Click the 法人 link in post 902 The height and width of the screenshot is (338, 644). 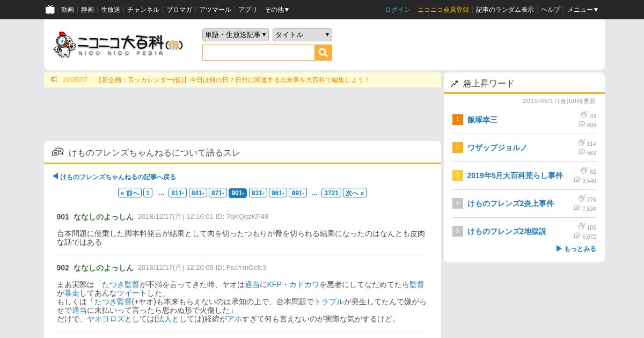pyautogui.click(x=164, y=319)
